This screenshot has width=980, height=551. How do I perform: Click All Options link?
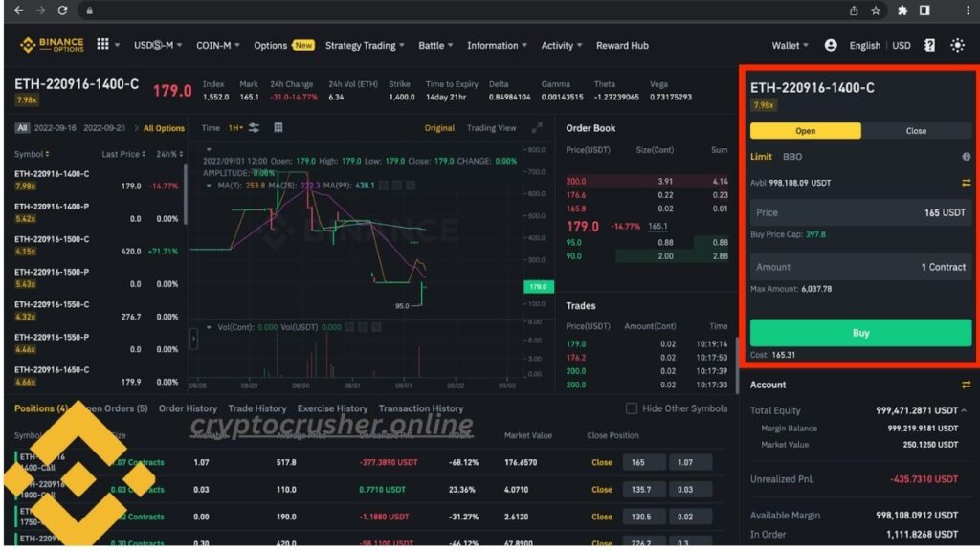click(164, 128)
